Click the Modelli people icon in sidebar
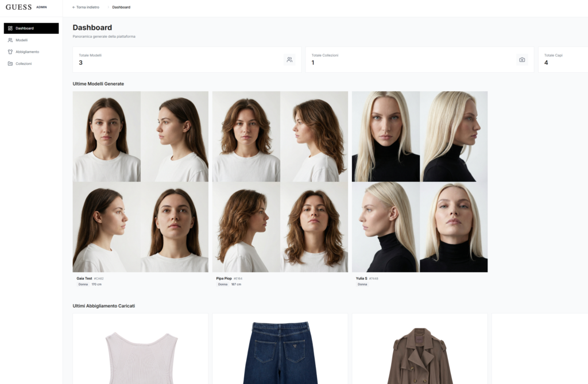Screen dimensions: 588x384 pos(10,40)
